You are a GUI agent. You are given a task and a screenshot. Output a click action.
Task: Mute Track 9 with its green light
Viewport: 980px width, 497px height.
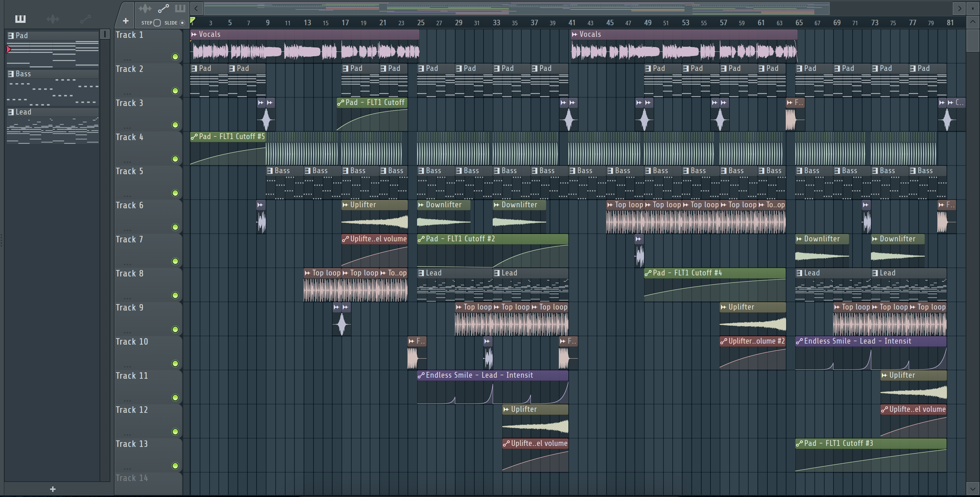point(175,329)
